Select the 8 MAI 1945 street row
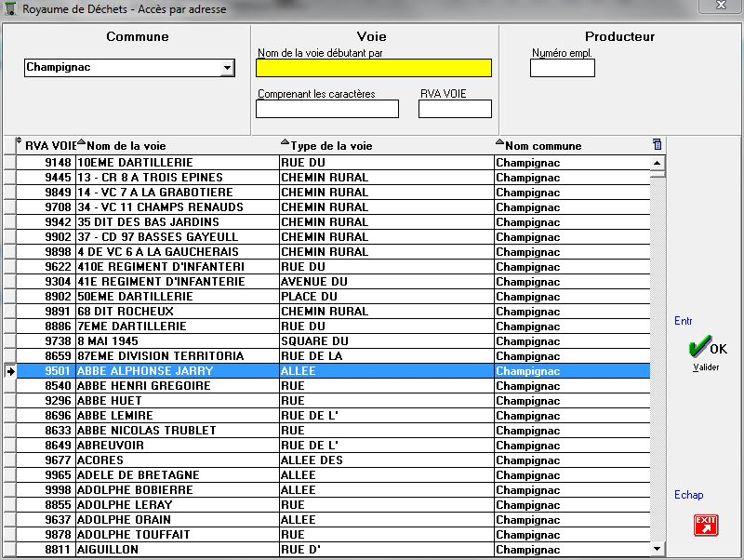 pyautogui.click(x=177, y=341)
